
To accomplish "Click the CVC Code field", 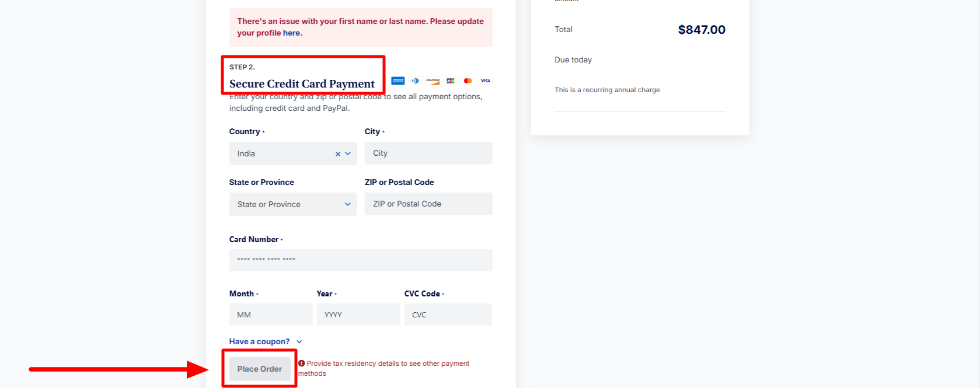I will (448, 314).
